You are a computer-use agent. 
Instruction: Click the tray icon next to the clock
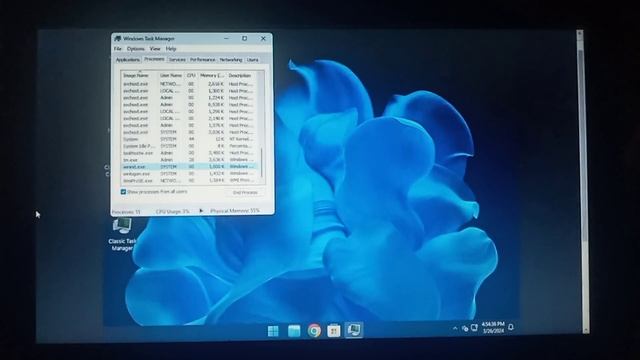(474, 327)
